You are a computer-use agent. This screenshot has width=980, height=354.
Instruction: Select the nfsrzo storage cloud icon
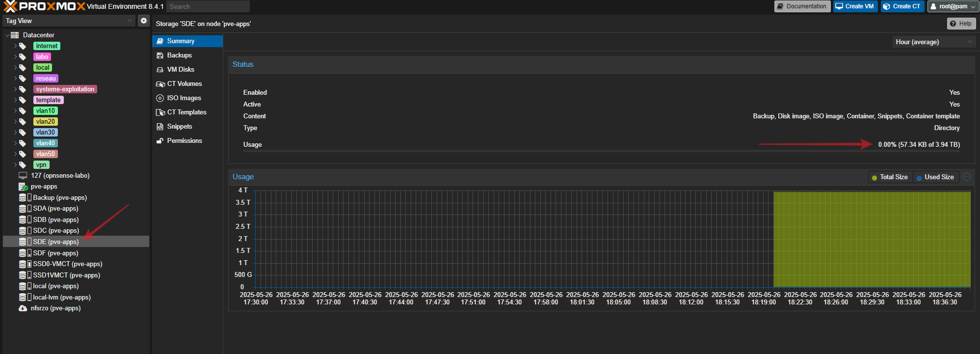coord(23,308)
